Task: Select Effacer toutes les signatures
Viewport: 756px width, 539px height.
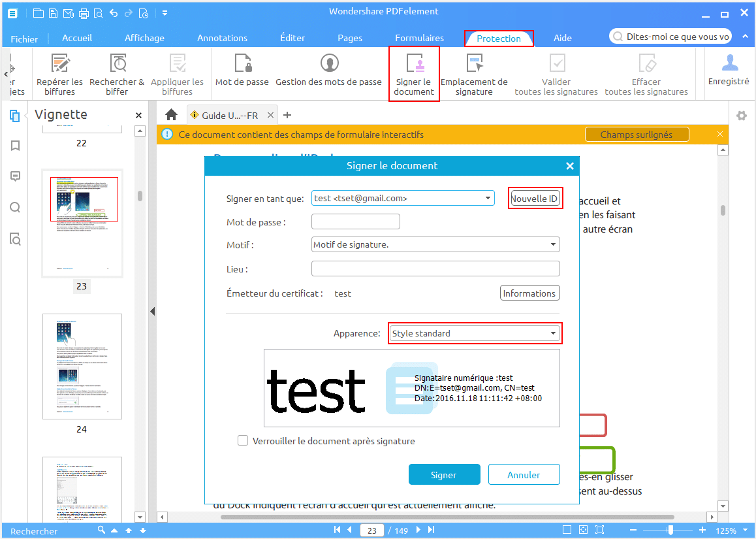Action: (x=646, y=74)
